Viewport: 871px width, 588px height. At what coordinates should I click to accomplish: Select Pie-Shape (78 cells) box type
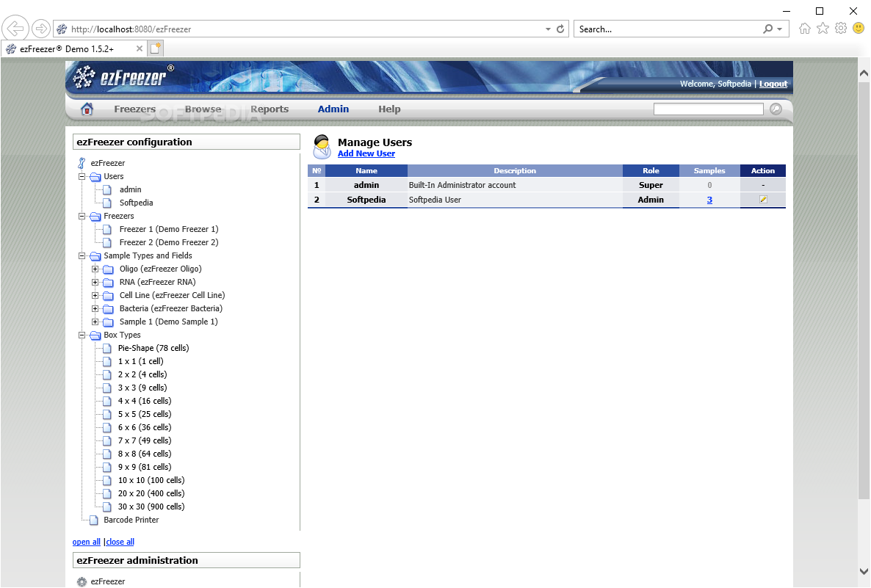click(153, 348)
